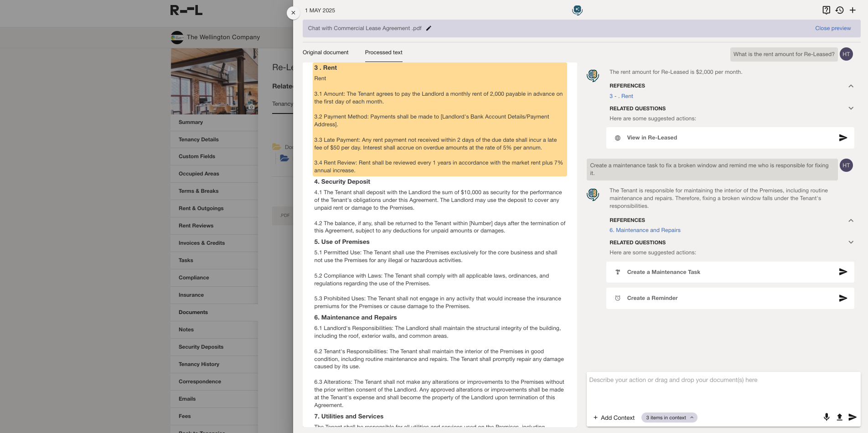
Task: Expand the first RELATED QUESTIONS section
Action: 851,108
